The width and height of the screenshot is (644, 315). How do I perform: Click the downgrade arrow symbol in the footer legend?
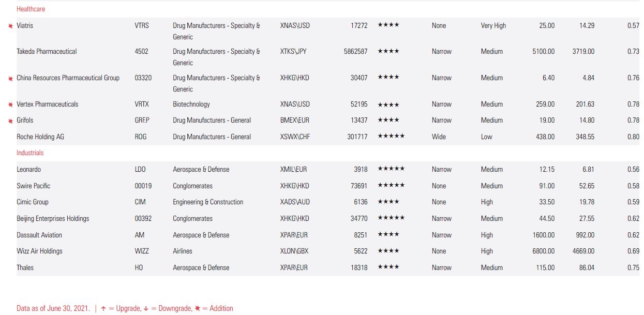click(146, 309)
